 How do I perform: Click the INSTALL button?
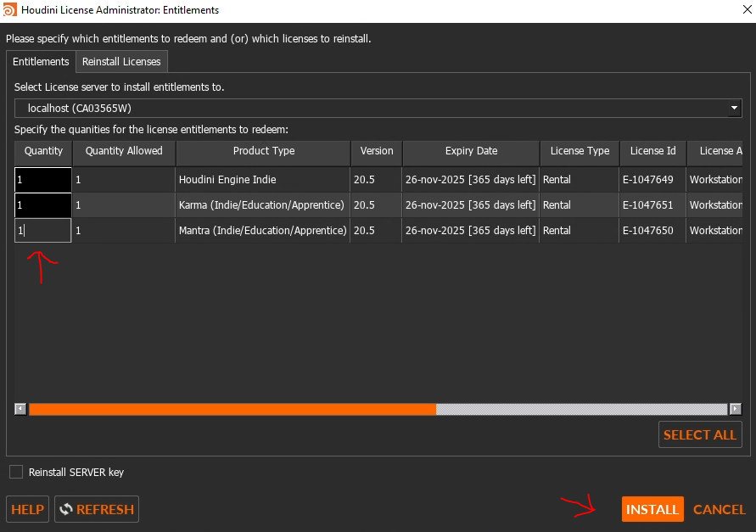coord(652,509)
